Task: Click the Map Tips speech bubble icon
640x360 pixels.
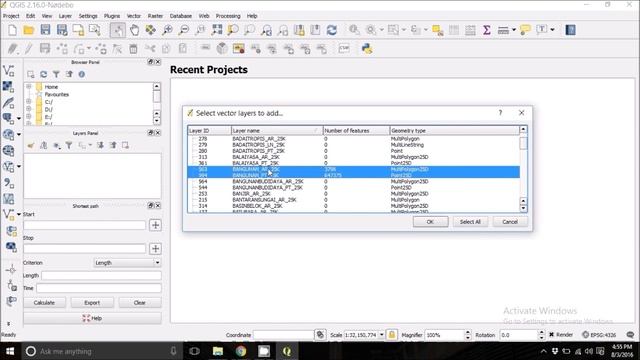Action: coord(525,30)
